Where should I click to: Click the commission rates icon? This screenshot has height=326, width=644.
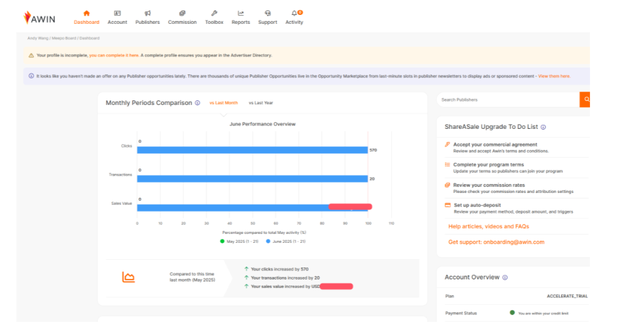(447, 185)
